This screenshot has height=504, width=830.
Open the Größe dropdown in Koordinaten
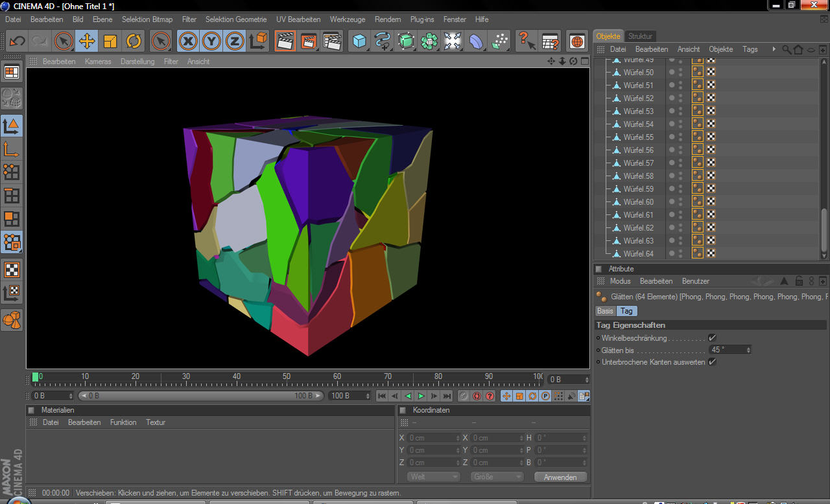[497, 477]
